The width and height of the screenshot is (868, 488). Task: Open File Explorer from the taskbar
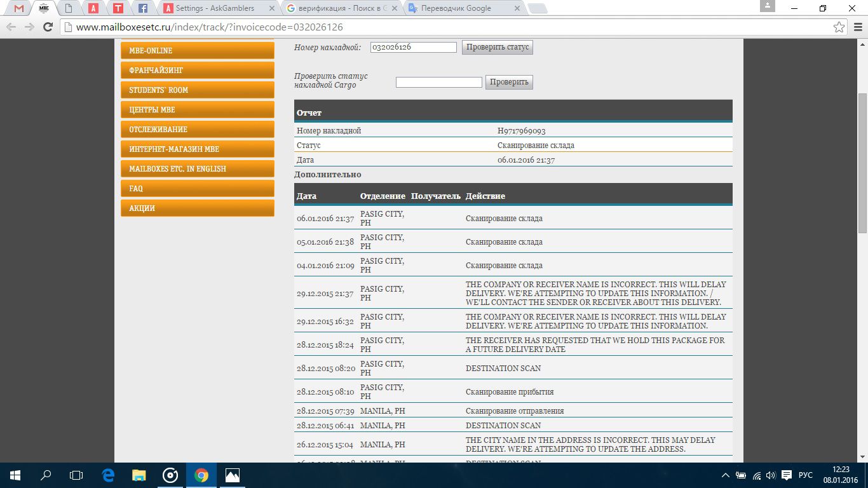[x=139, y=475]
